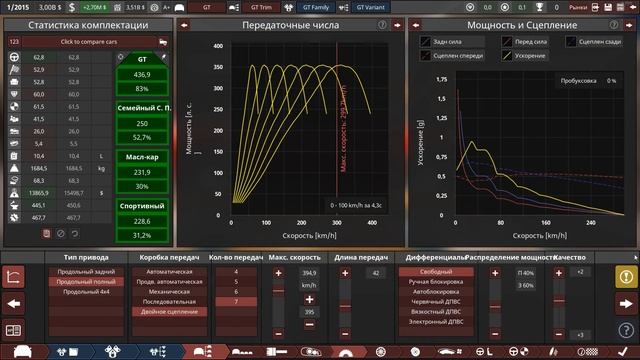Select Механическая gearbox

pyautogui.click(x=169, y=291)
